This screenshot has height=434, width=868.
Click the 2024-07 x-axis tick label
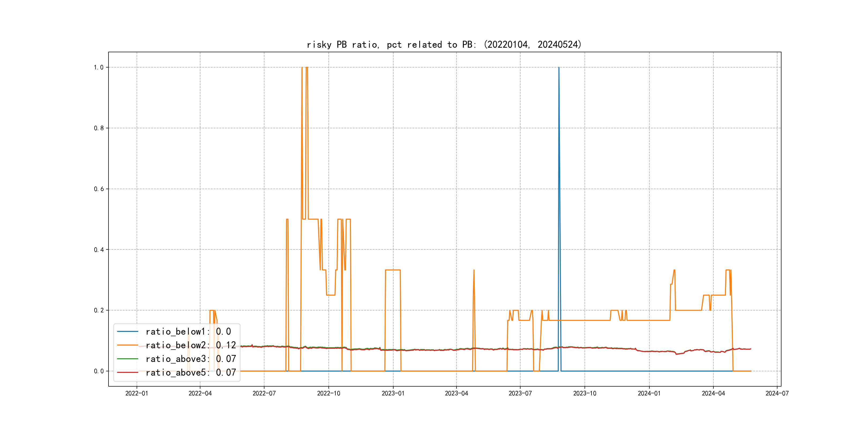point(777,393)
